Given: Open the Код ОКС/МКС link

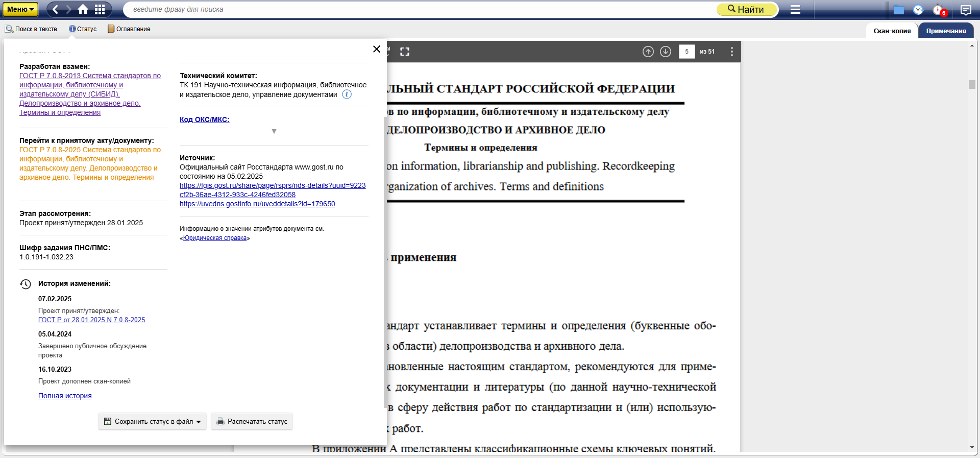Looking at the screenshot, I should coord(204,119).
